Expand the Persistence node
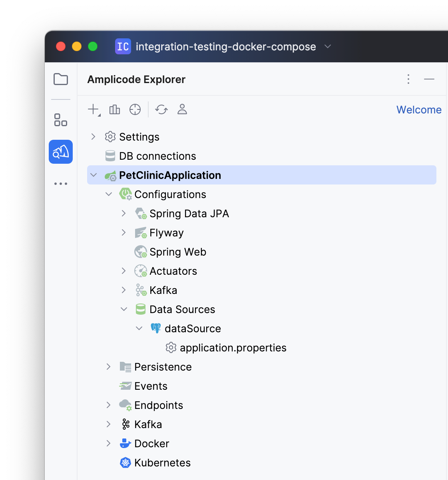 click(108, 367)
